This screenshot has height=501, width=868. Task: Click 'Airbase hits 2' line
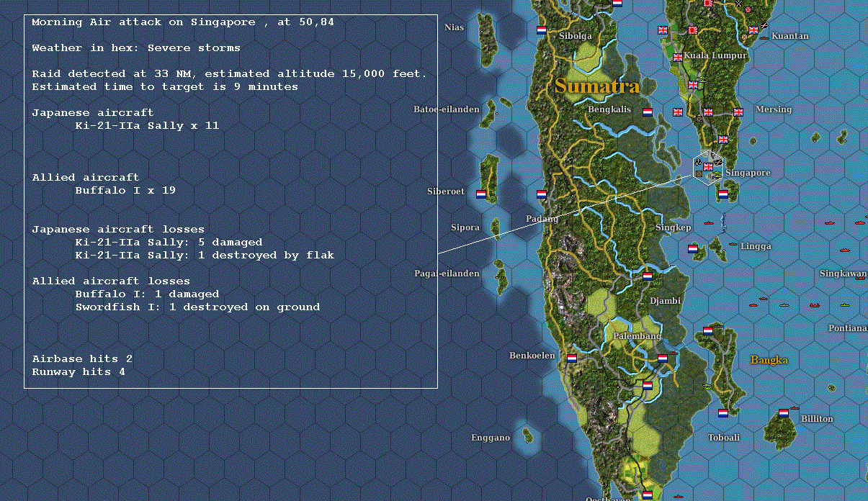point(82,359)
